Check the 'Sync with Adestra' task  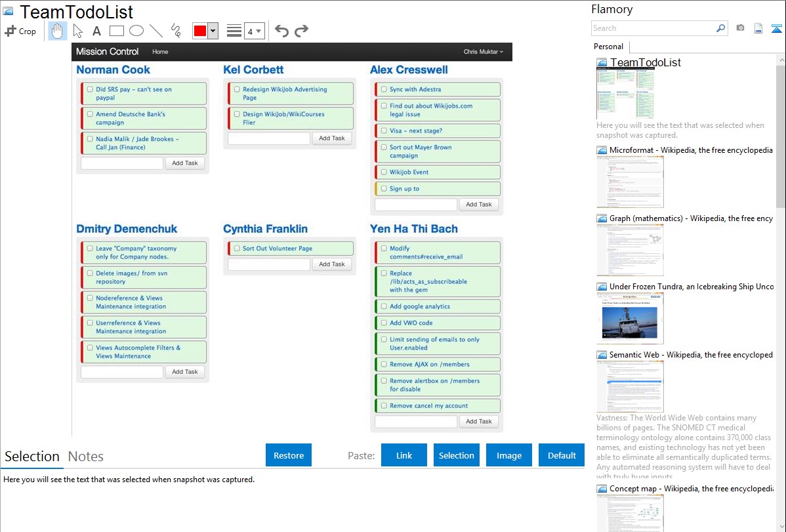[383, 89]
